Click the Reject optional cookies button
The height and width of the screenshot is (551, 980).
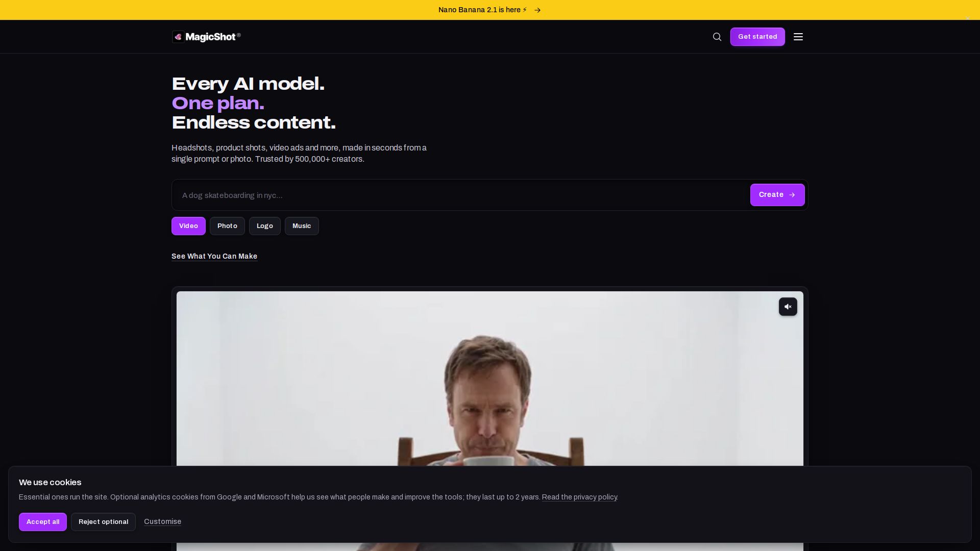pos(103,522)
